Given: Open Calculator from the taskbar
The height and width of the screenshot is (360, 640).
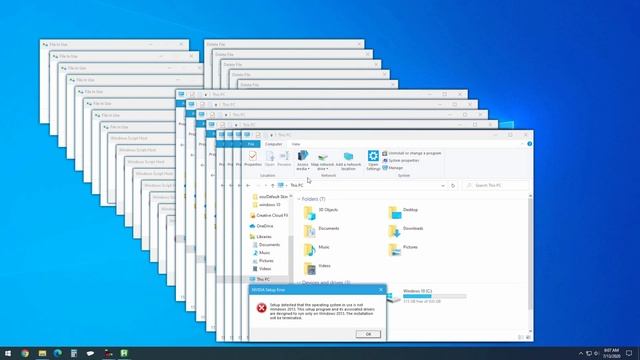Looking at the screenshot, I should 74,353.
